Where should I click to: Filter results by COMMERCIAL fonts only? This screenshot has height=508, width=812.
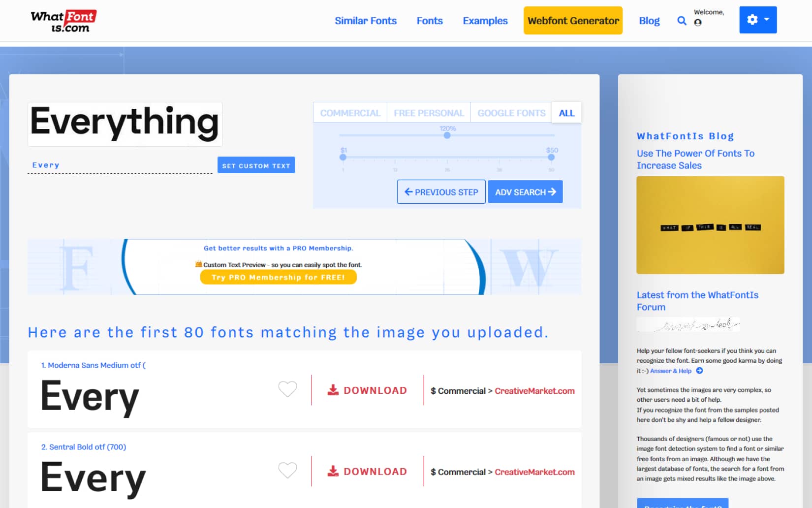(350, 112)
